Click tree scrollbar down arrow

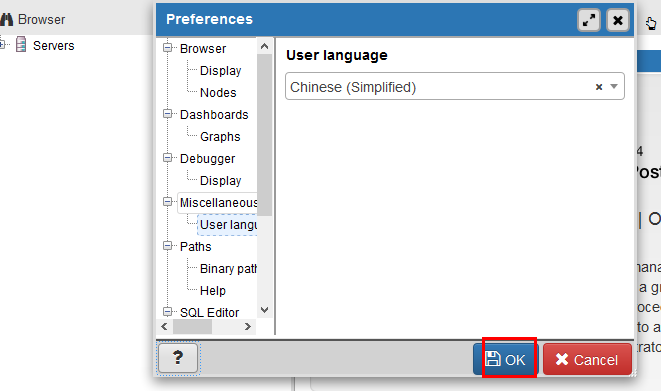pos(264,310)
